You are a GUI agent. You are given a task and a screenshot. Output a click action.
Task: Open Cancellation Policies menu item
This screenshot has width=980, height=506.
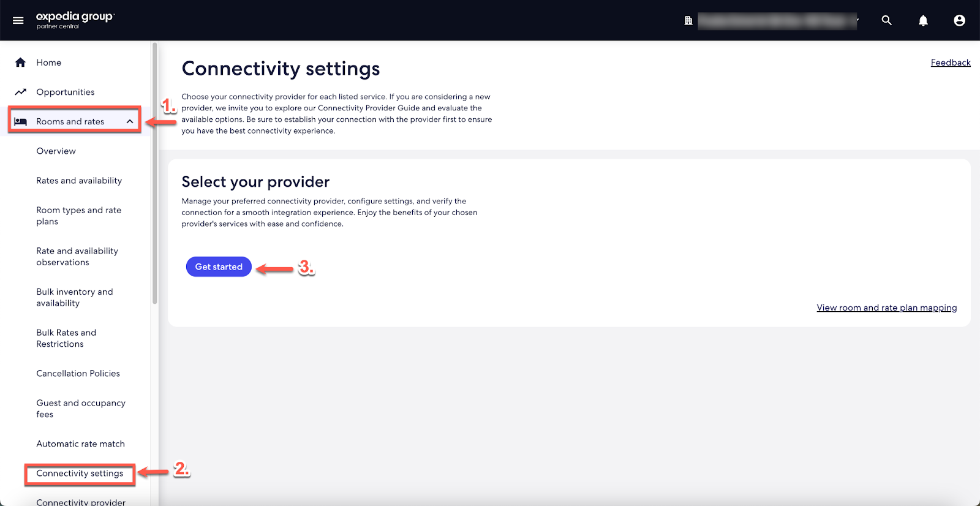click(x=78, y=374)
